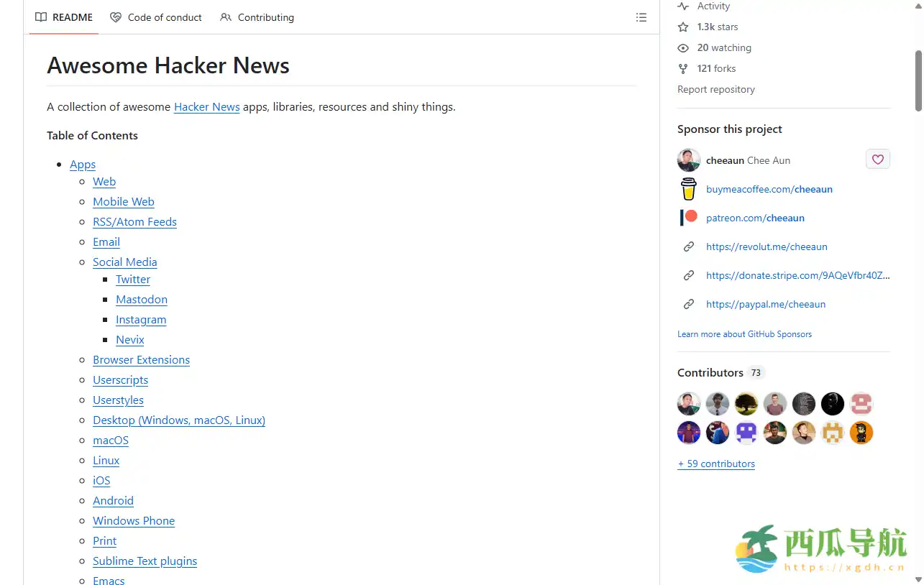Show the + 59 contributors list
The height and width of the screenshot is (585, 924).
click(x=716, y=464)
